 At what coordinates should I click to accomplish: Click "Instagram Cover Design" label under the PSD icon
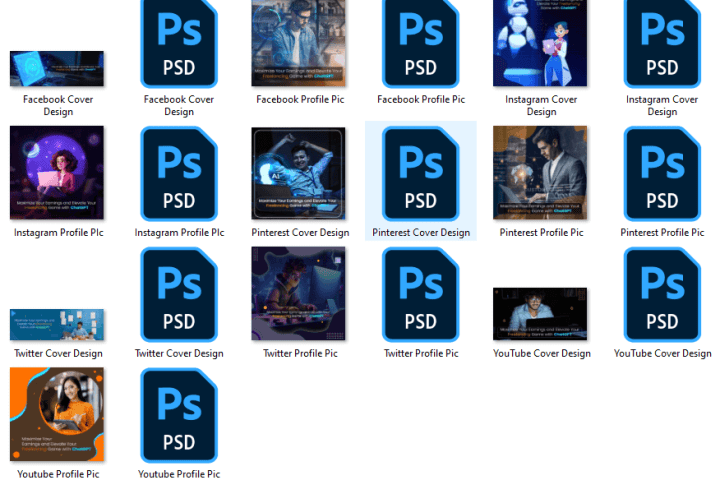pos(662,105)
